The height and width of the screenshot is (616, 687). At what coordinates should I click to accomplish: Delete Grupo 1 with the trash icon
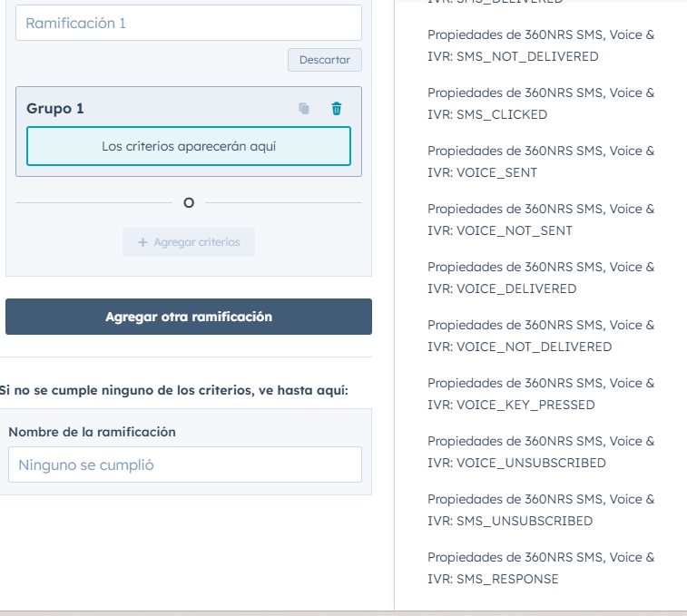pyautogui.click(x=337, y=109)
